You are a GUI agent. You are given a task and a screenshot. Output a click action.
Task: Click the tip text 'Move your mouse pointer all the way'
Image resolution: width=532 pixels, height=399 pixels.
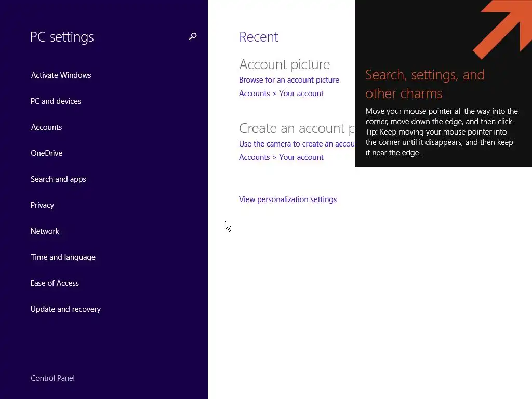click(x=442, y=132)
